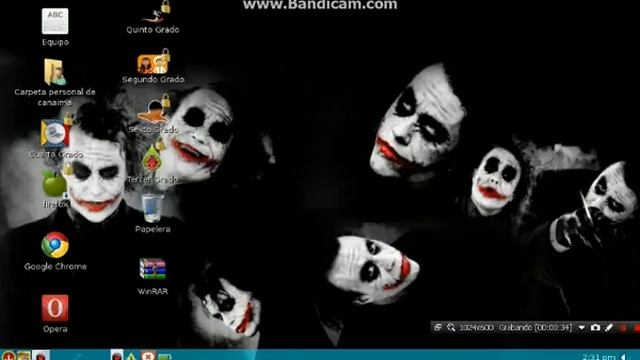Click the Grabando [00:00:34] recording timer
The height and width of the screenshot is (360, 640).
(536, 327)
